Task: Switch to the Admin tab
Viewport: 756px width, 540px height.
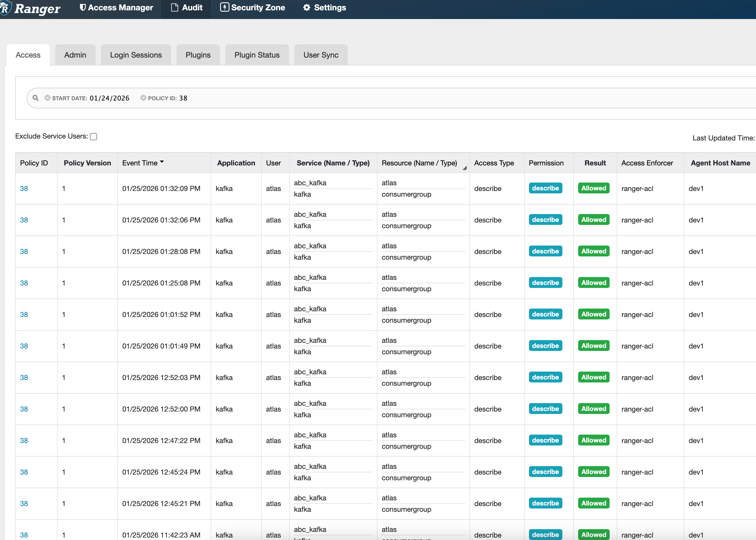Action: [75, 55]
